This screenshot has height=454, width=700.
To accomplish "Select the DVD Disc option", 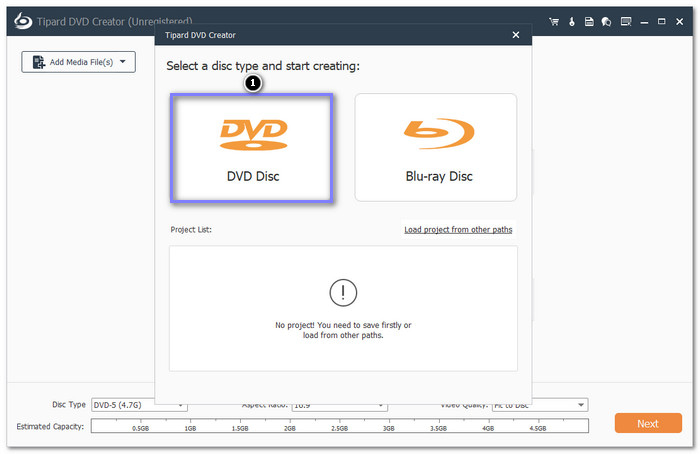I will coord(252,148).
